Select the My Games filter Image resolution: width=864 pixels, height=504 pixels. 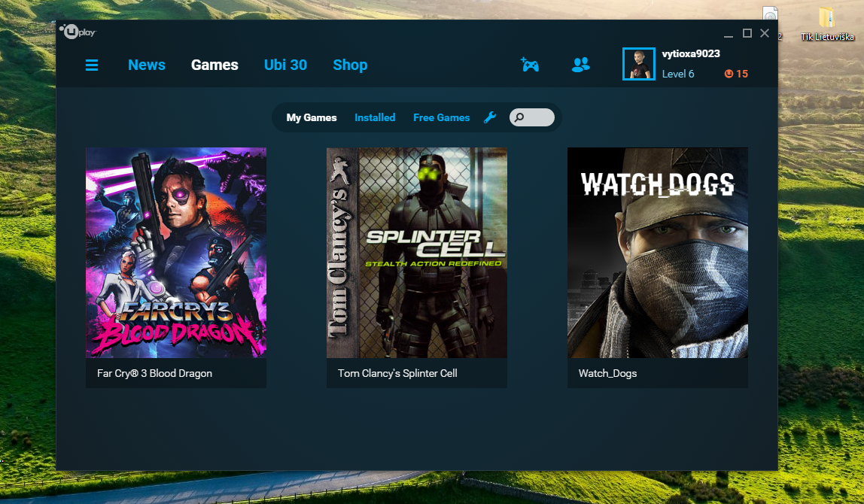312,117
